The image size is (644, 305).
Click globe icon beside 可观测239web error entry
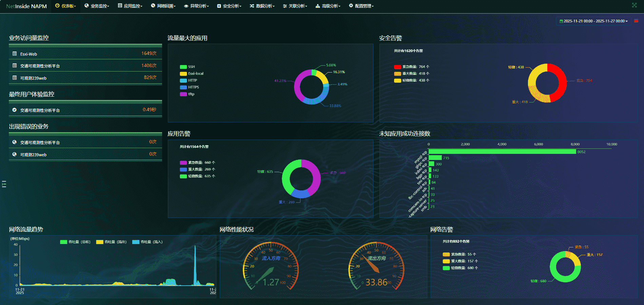coord(15,154)
